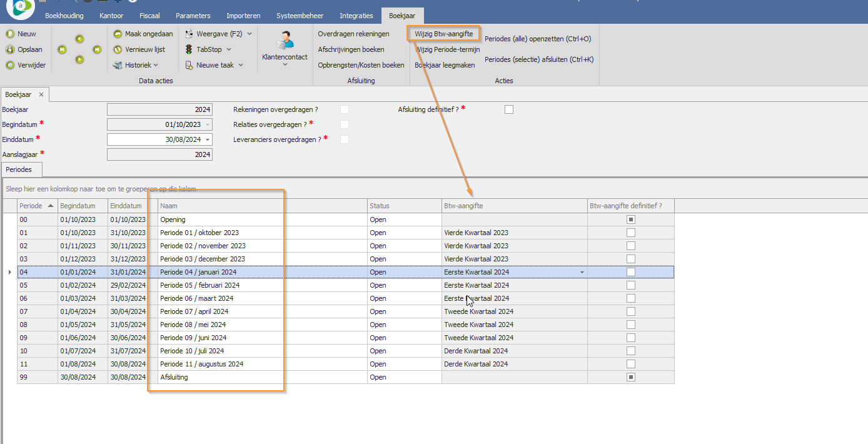Check the 'Rekeningen overgedragen ?' checkbox
This screenshot has width=868, height=444.
click(345, 109)
